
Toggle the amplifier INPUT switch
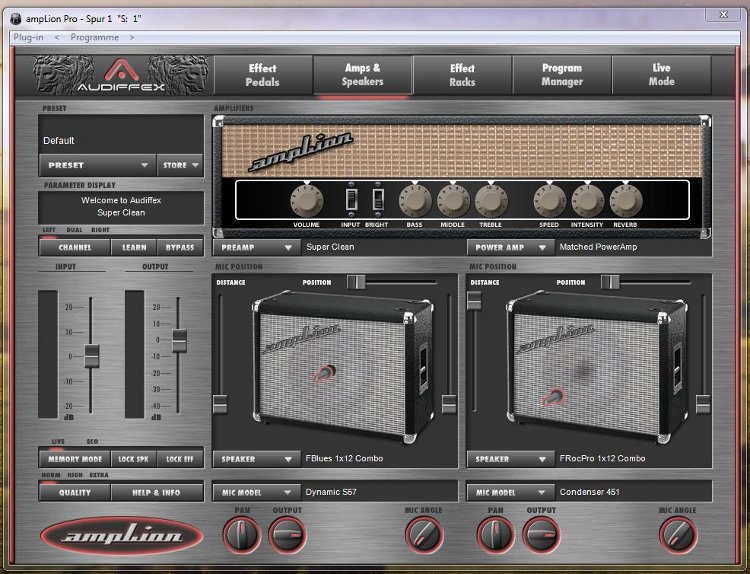pos(352,199)
